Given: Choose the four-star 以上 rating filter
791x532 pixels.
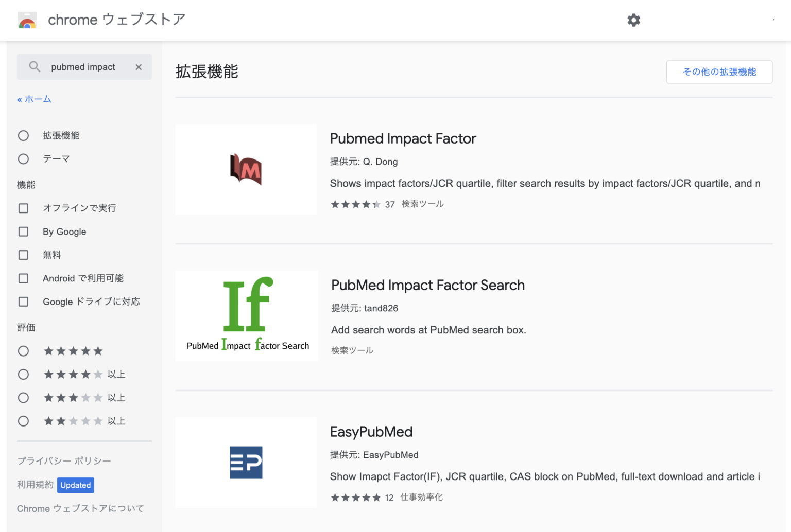Looking at the screenshot, I should tap(23, 374).
